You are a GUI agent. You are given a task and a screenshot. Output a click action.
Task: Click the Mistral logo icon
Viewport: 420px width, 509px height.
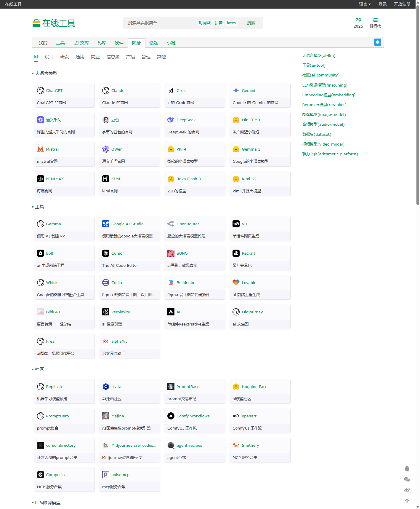(x=41, y=149)
